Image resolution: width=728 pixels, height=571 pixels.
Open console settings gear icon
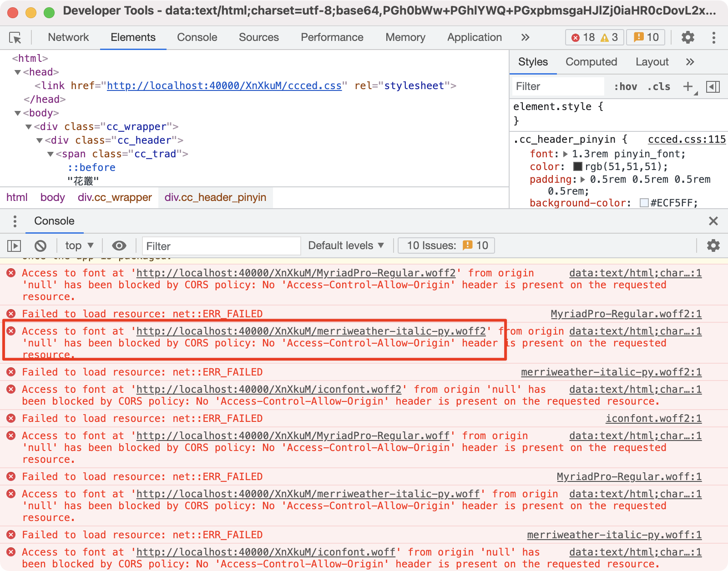tap(713, 245)
